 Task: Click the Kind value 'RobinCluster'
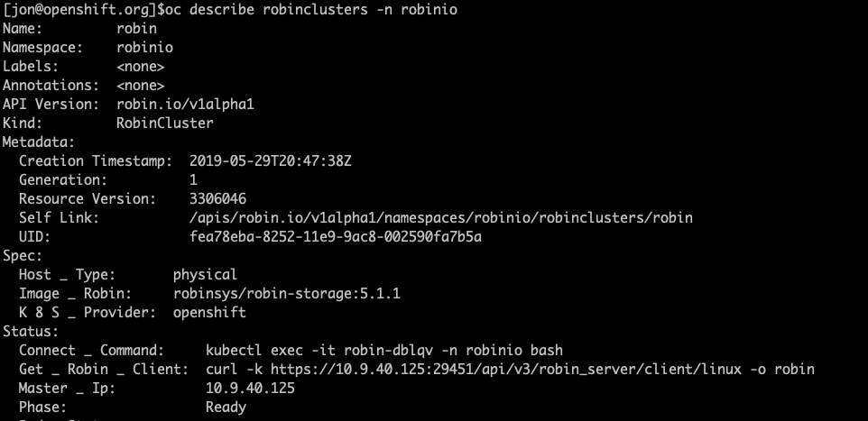(164, 124)
